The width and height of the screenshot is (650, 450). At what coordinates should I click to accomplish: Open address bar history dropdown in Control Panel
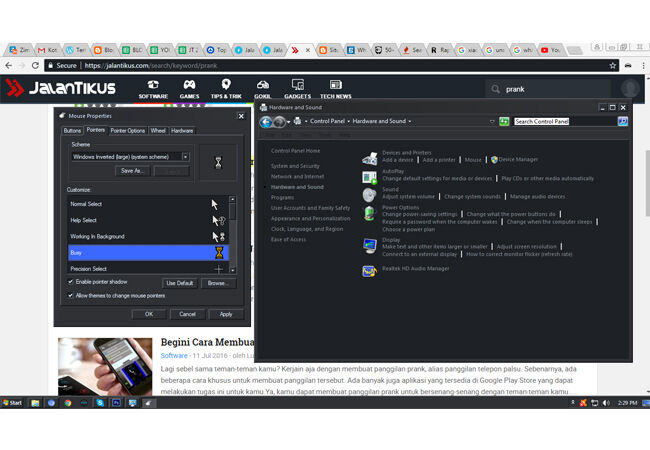point(492,121)
